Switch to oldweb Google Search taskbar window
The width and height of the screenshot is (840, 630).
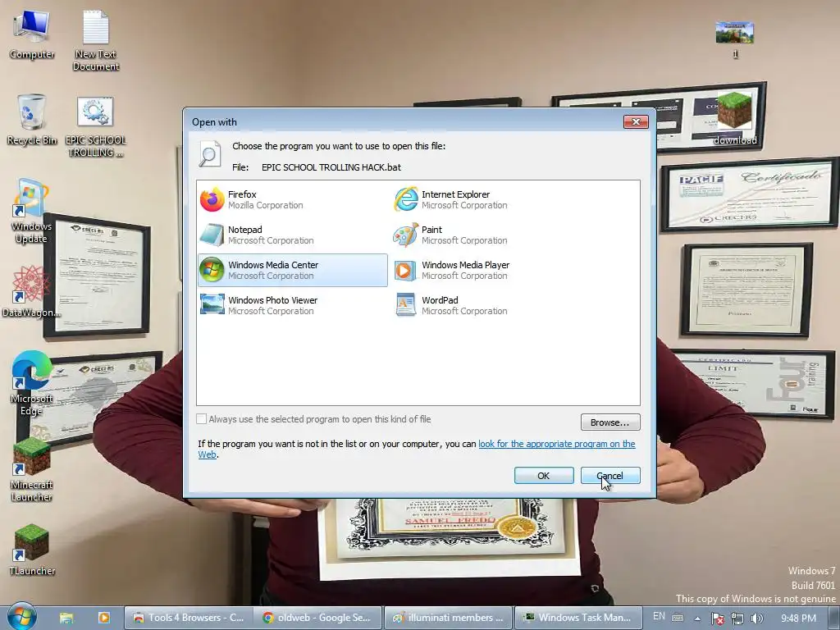click(318, 618)
